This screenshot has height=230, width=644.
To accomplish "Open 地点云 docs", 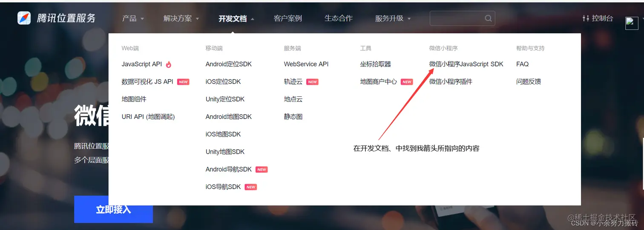I will [x=293, y=99].
